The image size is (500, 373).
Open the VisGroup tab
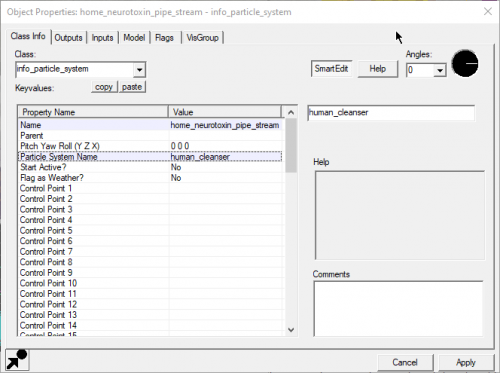pyautogui.click(x=202, y=38)
